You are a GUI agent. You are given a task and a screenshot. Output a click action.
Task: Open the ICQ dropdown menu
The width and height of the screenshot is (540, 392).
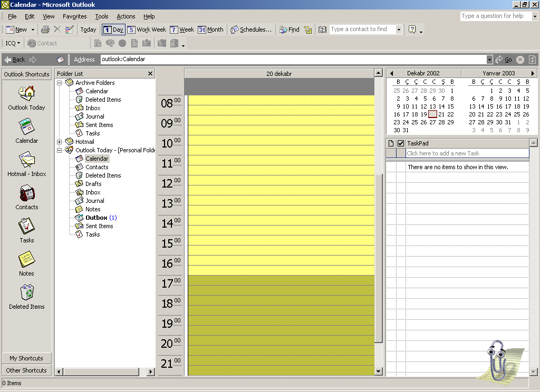pos(13,43)
